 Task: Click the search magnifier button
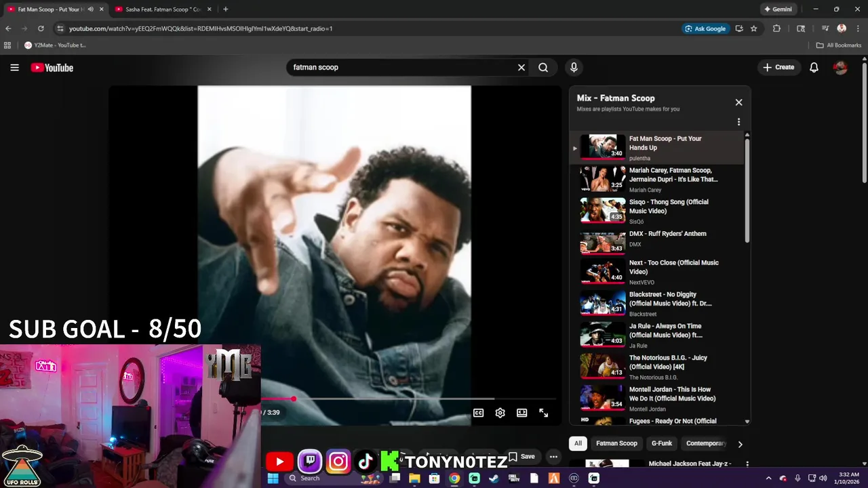click(x=543, y=67)
